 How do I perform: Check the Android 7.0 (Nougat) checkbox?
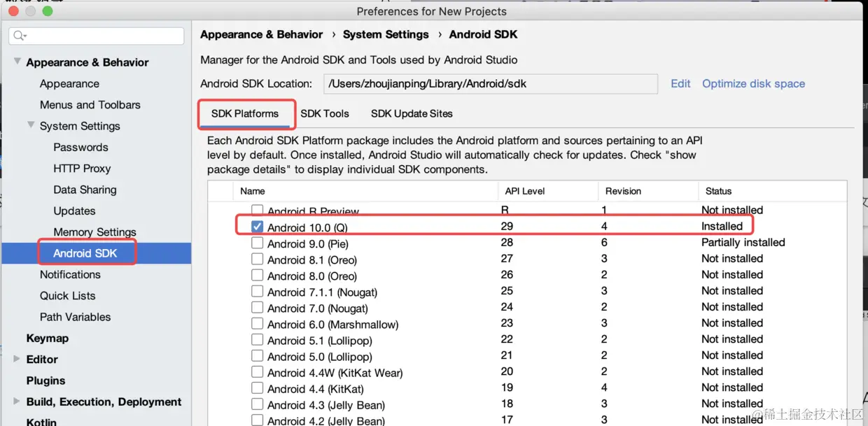click(257, 307)
